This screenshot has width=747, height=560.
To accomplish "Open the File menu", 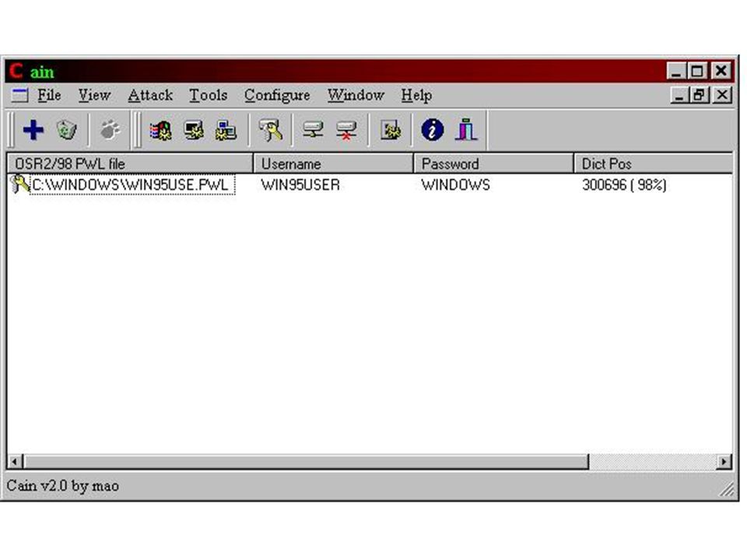I will click(49, 95).
